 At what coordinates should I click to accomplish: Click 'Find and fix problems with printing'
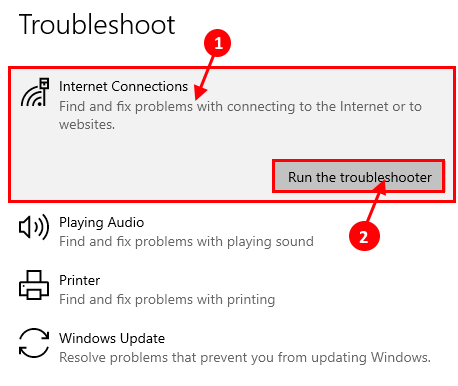[167, 299]
